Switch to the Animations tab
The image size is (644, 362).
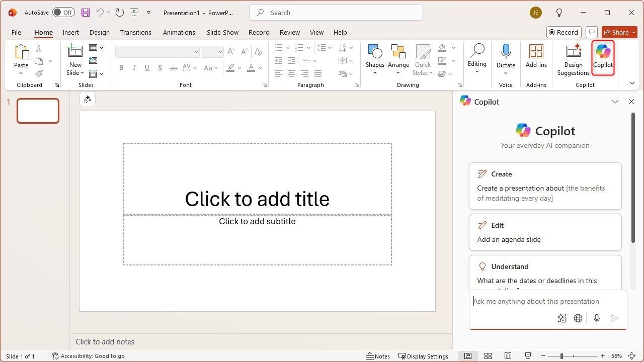[x=179, y=32]
